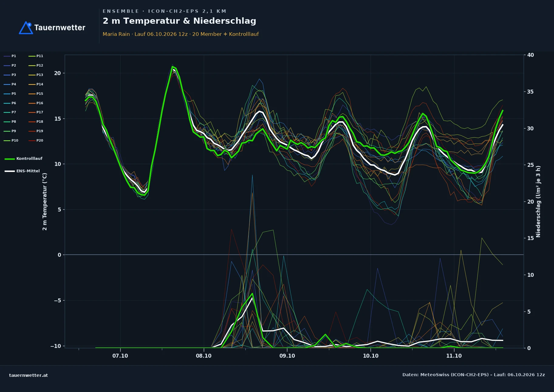Click the 09.10 date axis label

(287, 356)
